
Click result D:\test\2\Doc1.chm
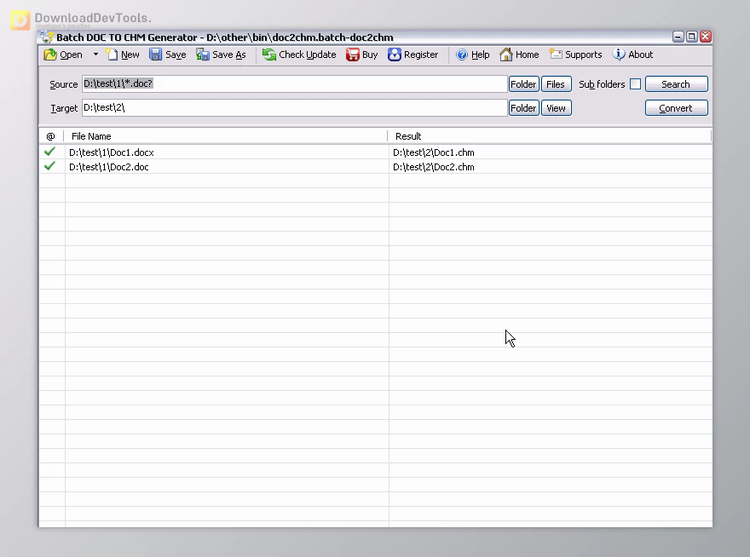(433, 153)
